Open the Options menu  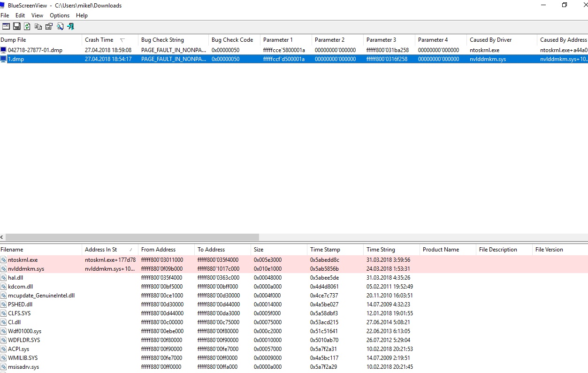tap(60, 15)
